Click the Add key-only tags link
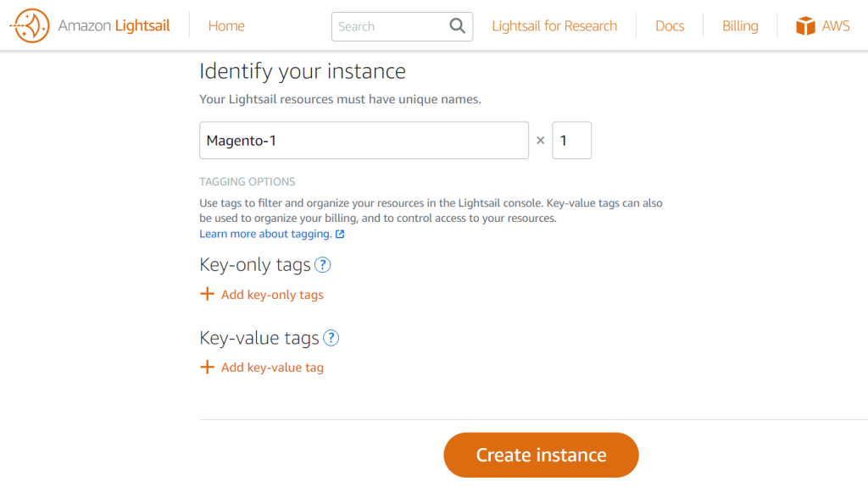The height and width of the screenshot is (487, 868). coord(272,295)
